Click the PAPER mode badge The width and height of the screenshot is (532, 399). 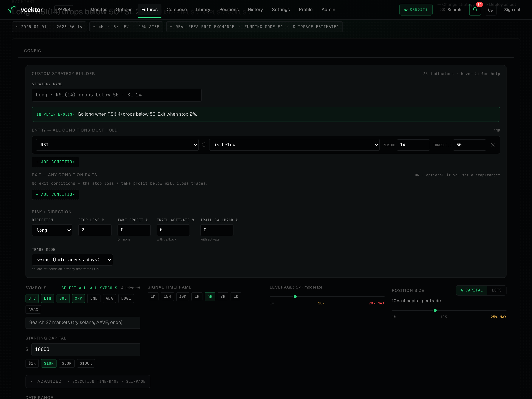64,10
